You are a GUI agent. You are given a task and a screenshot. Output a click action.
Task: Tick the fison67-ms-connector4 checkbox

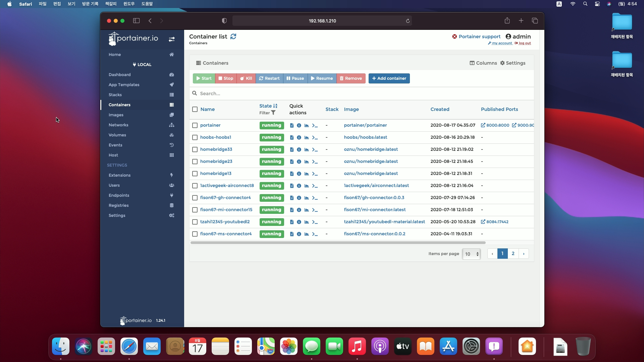coord(195,234)
